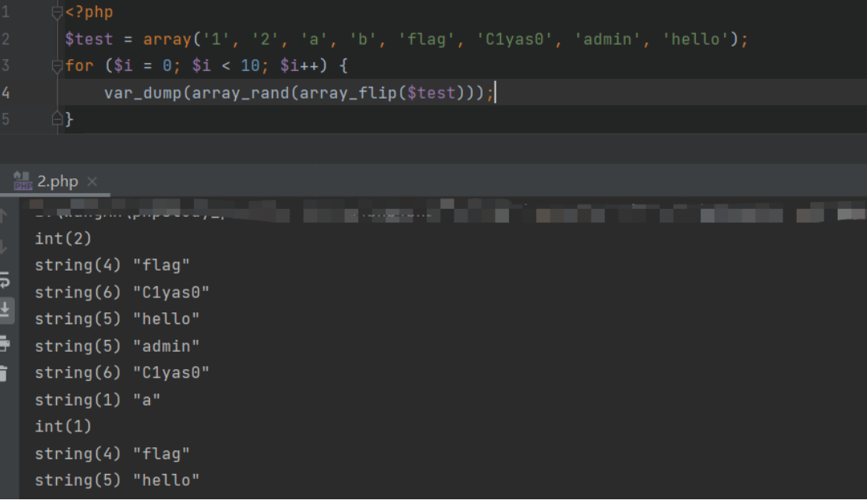Screen dimensions: 867x504
Task: Click the Up the stack trace arrow icon
Action: pyautogui.click(x=4, y=215)
